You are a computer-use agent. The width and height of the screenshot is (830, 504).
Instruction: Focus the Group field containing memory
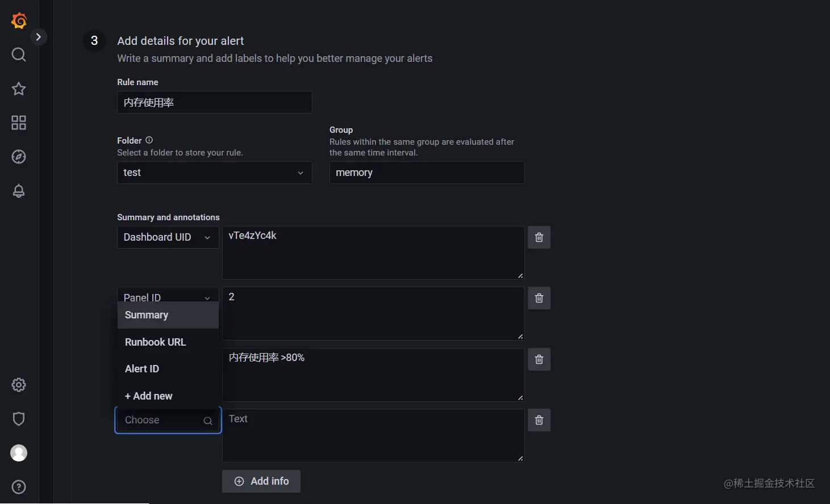tap(427, 173)
